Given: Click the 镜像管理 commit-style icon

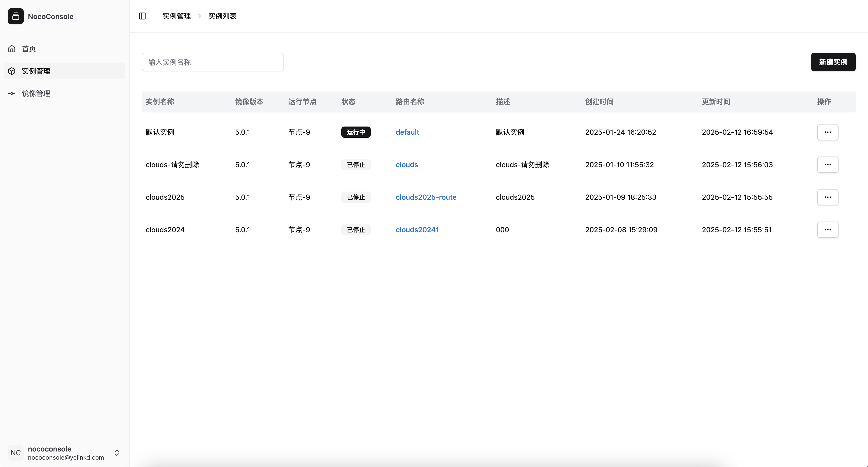Looking at the screenshot, I should click(12, 94).
